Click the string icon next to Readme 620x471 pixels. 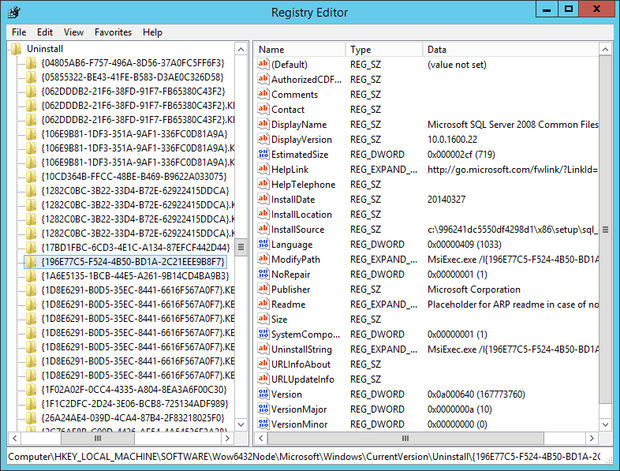pos(263,305)
